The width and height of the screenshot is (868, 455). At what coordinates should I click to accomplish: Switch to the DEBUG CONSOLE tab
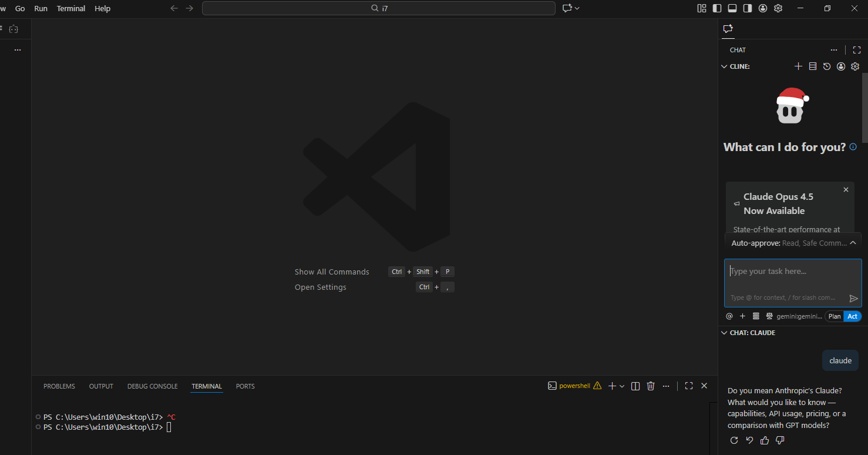coord(152,386)
